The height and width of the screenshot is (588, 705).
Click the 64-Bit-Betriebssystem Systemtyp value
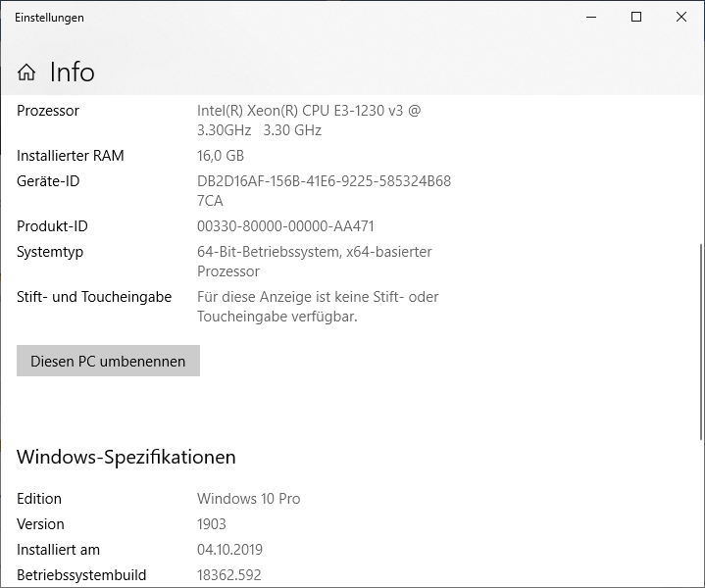tap(314, 262)
